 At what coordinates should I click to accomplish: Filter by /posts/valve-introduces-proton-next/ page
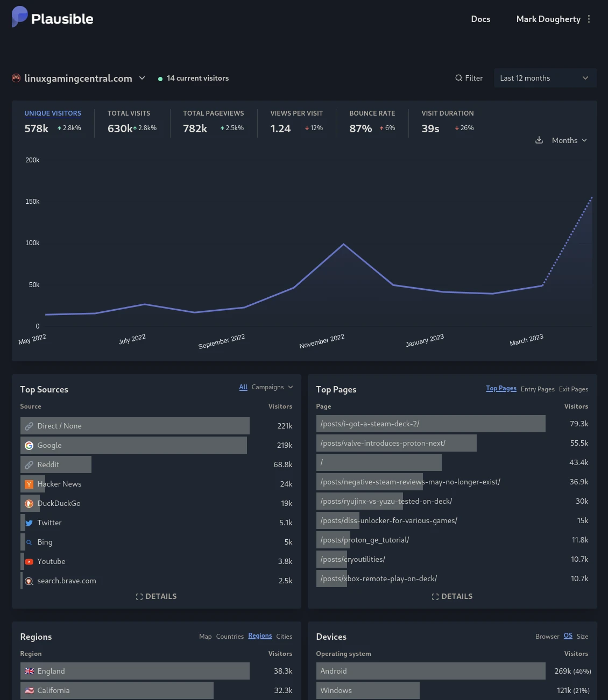tap(383, 443)
